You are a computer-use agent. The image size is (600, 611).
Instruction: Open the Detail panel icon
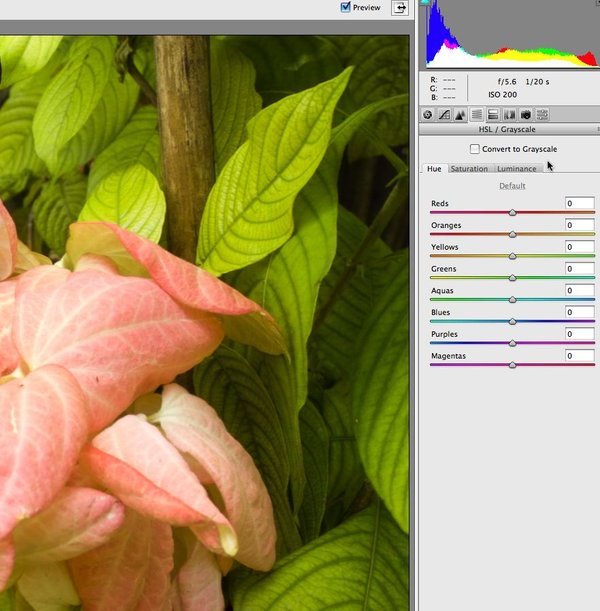pyautogui.click(x=460, y=115)
